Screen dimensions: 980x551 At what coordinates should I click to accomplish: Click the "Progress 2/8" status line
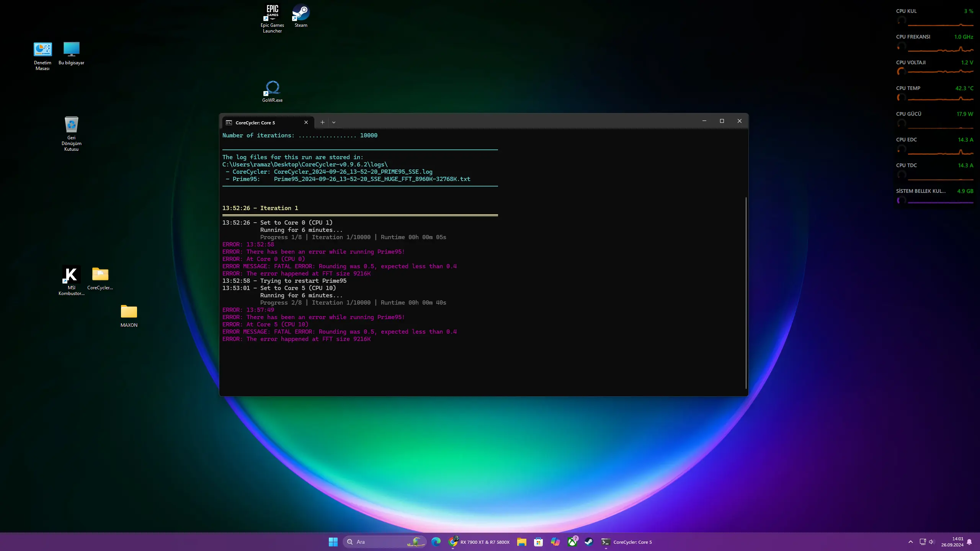pyautogui.click(x=353, y=303)
